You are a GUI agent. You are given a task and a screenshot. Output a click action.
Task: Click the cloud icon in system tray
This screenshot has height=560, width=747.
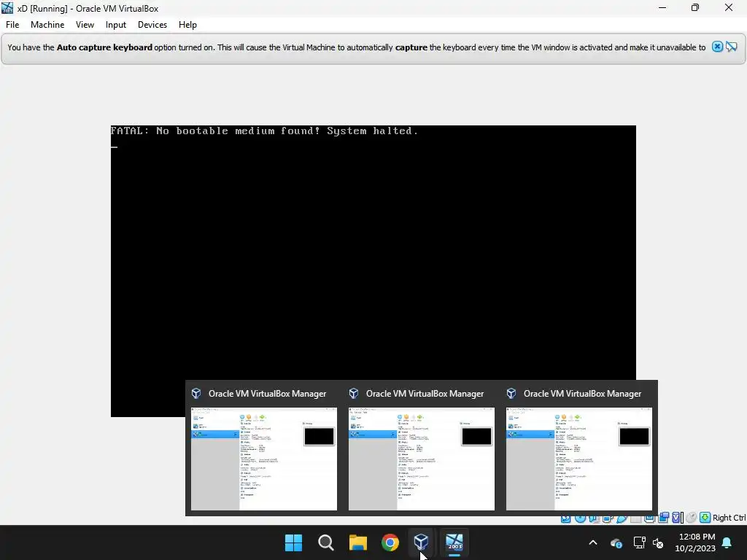(616, 542)
